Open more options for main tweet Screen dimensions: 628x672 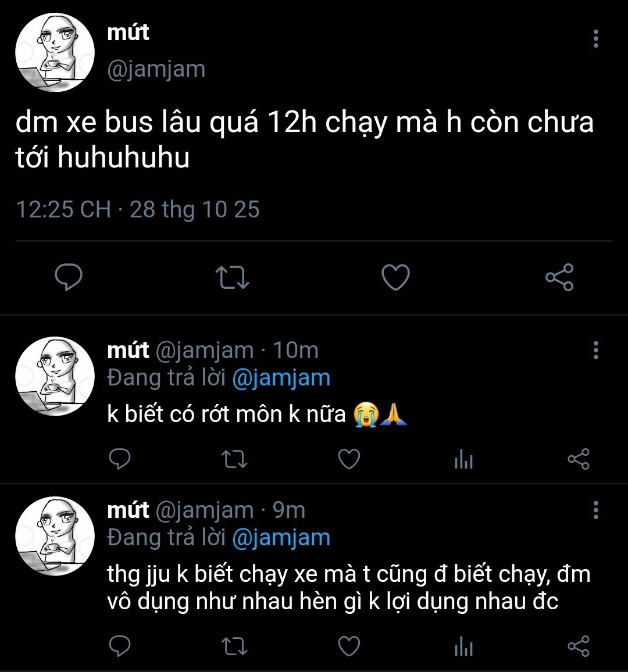click(595, 38)
